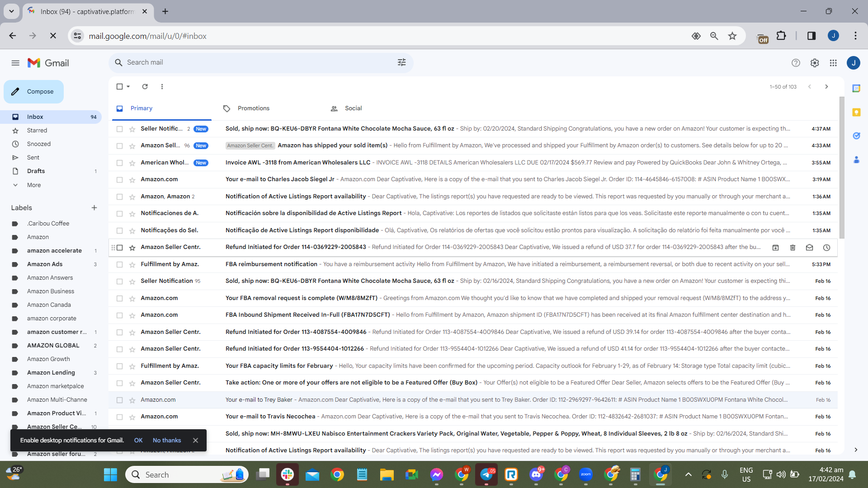
Task: Star the Notificaciones de A. email
Action: pyautogui.click(x=132, y=213)
